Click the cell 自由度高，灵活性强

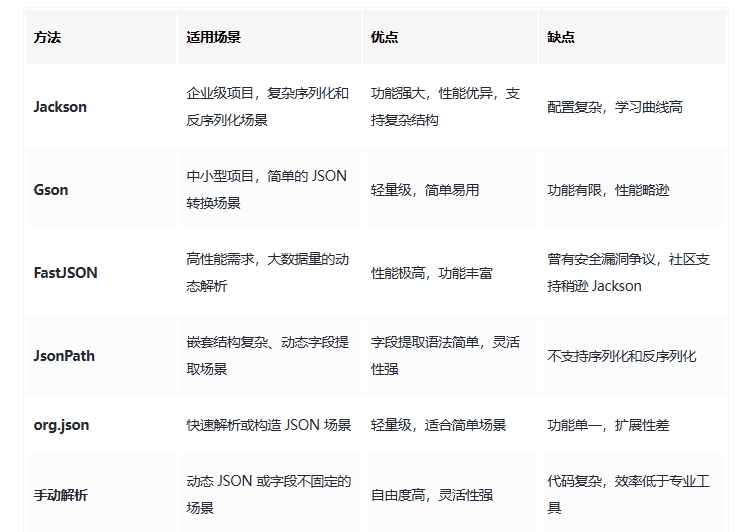coord(450,494)
